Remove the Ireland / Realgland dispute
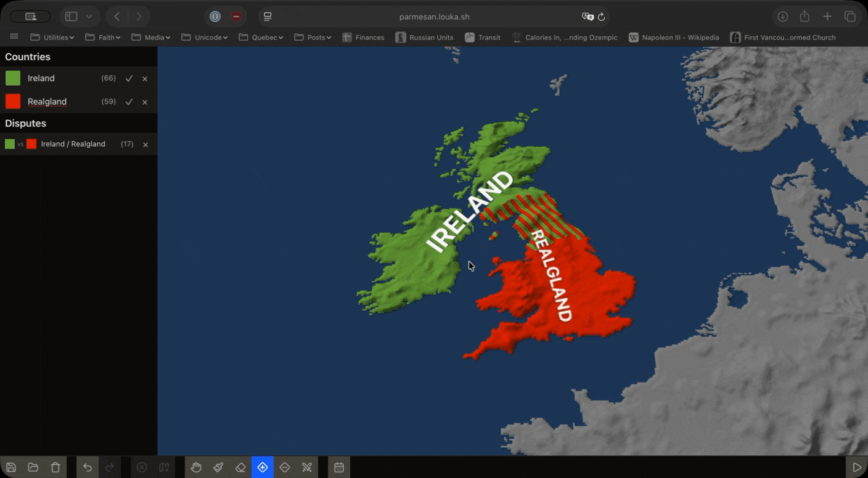 pos(145,145)
